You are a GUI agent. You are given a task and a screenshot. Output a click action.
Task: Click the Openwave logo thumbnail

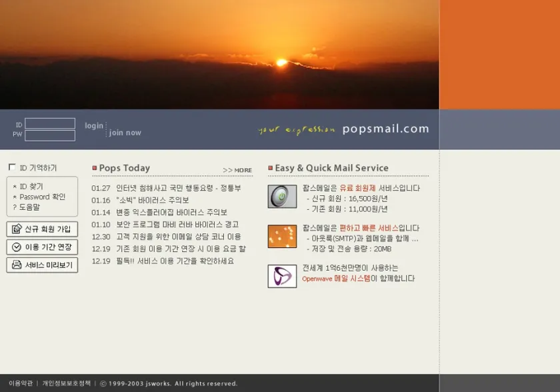tap(282, 276)
